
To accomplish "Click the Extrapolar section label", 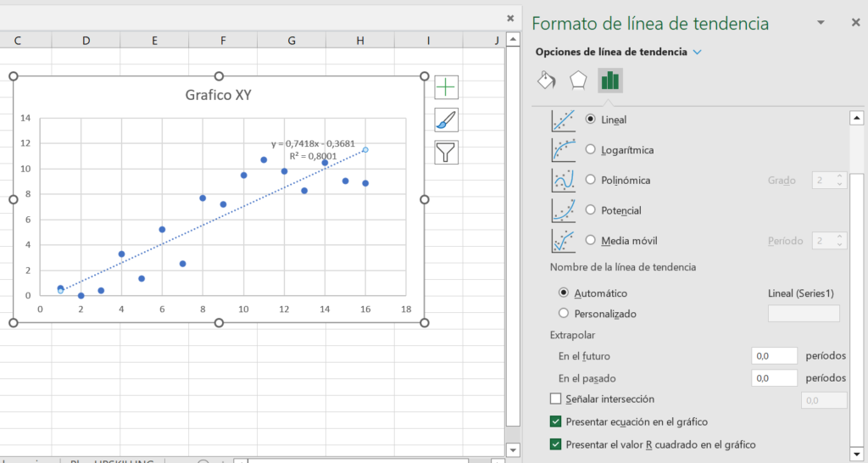I will 572,335.
